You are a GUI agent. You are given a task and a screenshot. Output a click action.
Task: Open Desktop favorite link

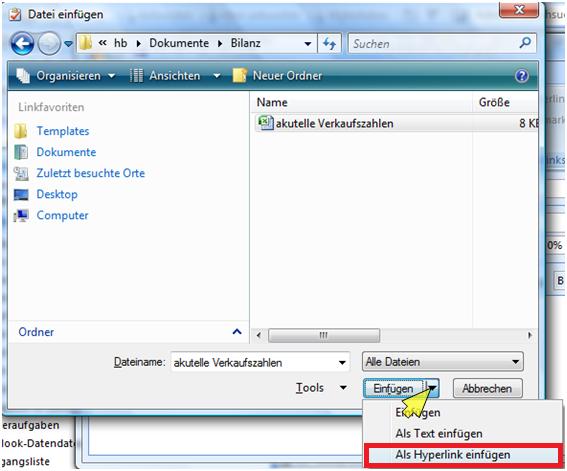tap(57, 194)
